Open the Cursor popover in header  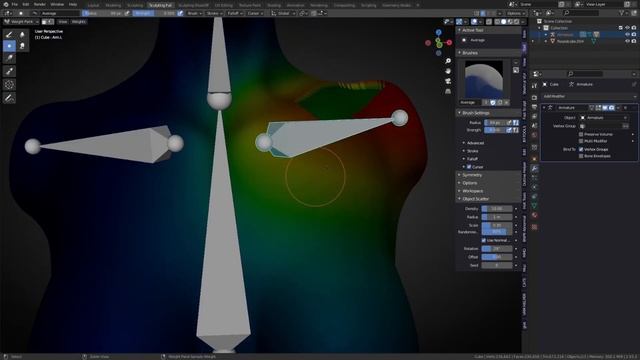[x=255, y=13]
